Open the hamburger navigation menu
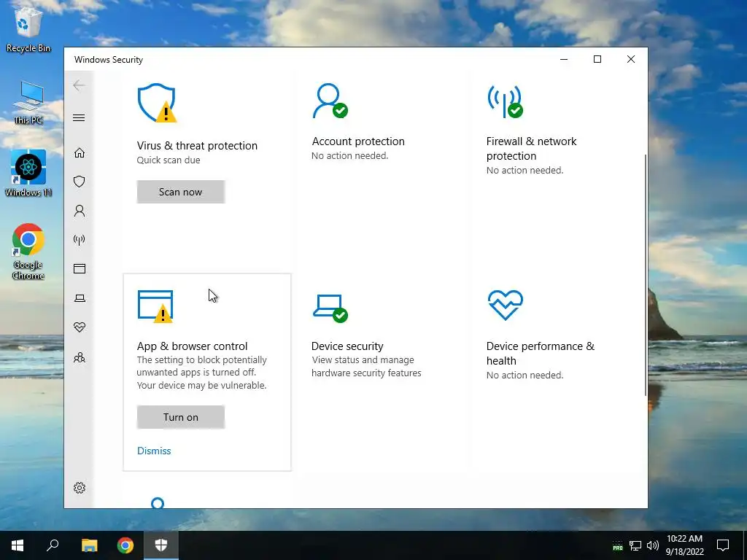The height and width of the screenshot is (560, 747). pos(79,117)
